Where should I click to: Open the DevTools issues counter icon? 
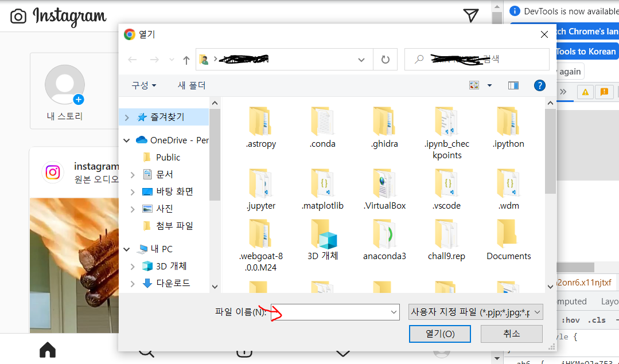point(604,92)
